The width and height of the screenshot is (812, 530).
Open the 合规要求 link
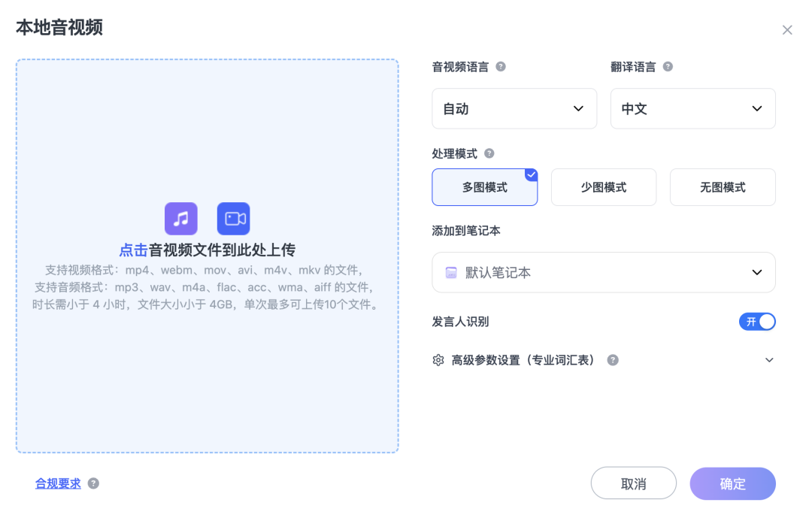(57, 483)
